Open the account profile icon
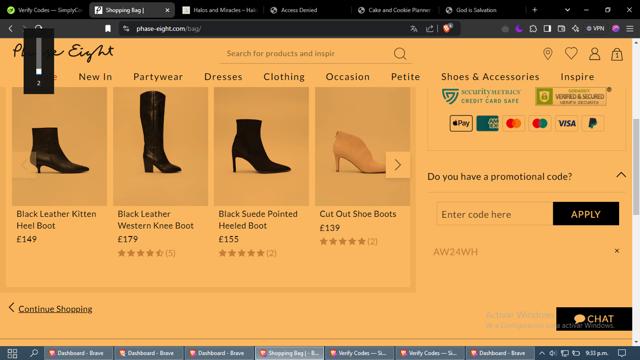 [x=594, y=53]
